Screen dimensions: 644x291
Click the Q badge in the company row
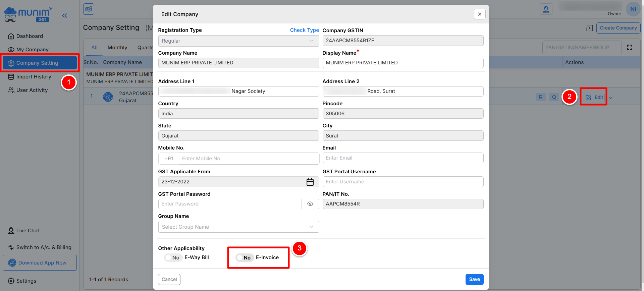tap(554, 97)
